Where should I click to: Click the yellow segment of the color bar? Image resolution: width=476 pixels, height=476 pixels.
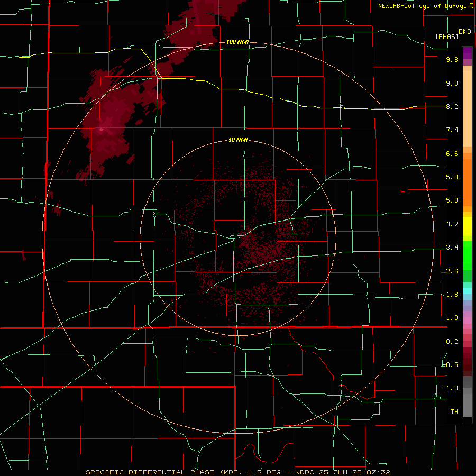pyautogui.click(x=467, y=226)
